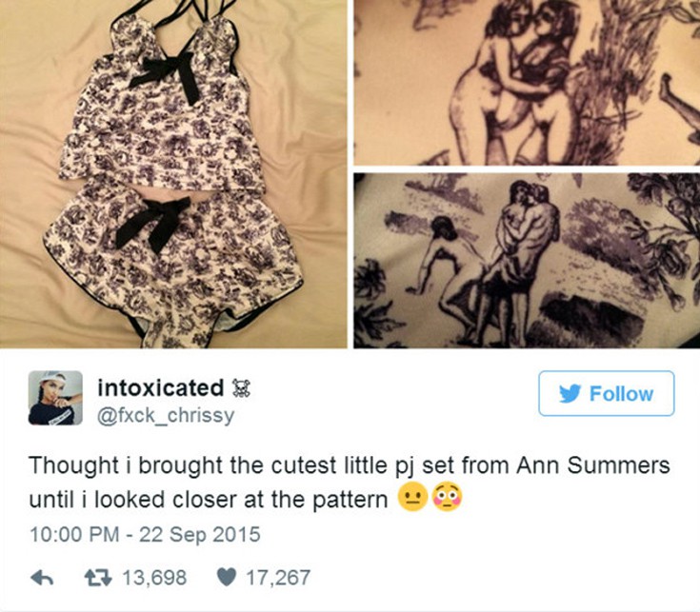Retweet using the retweet arrows icon
700x612 pixels.
pyautogui.click(x=98, y=578)
